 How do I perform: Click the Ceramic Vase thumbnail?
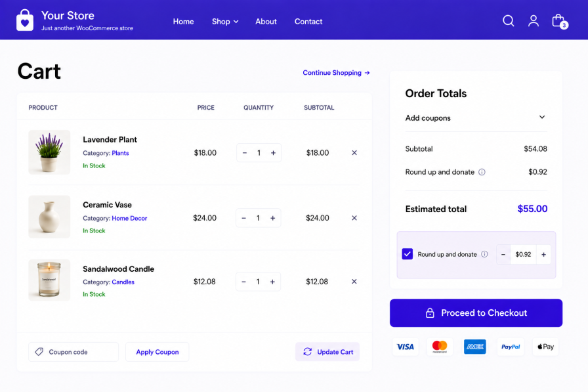[49, 217]
